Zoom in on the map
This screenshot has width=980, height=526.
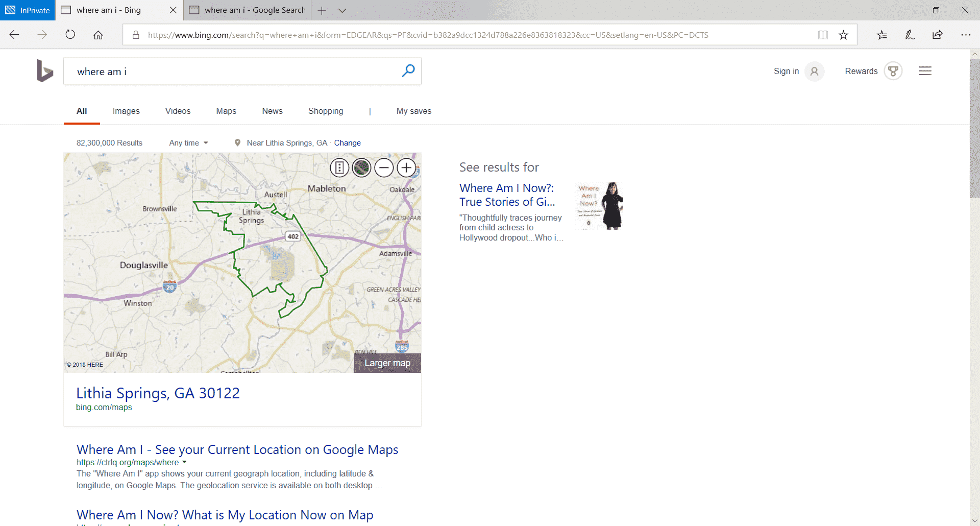[x=406, y=168]
